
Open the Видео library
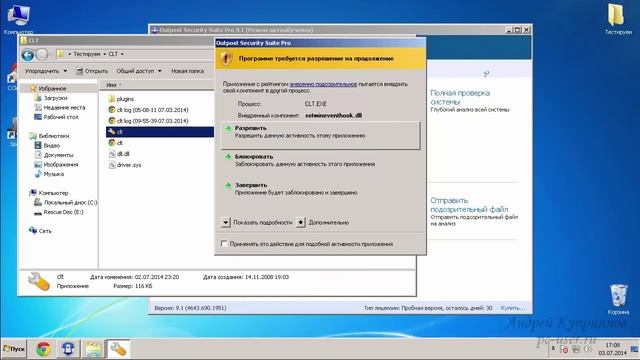pyautogui.click(x=47, y=145)
